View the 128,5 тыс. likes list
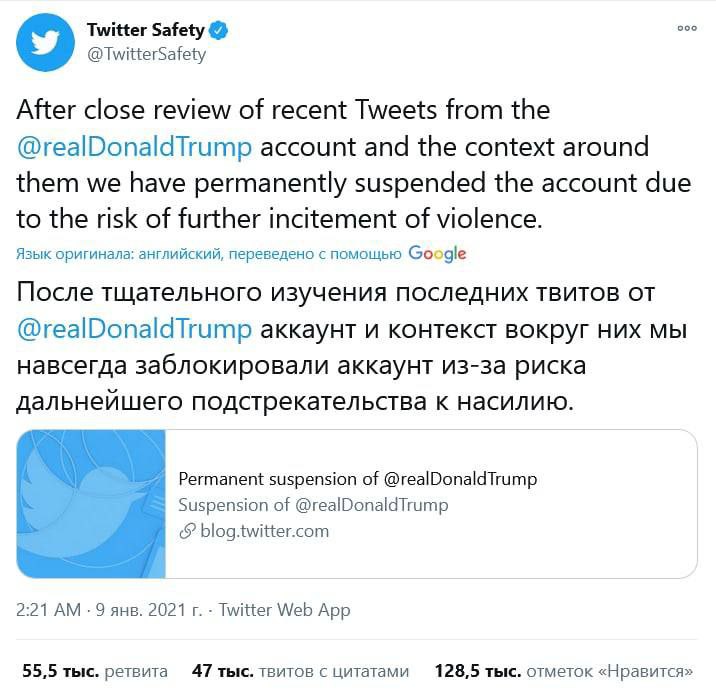Screen dimensions: 716x694 coord(564,671)
